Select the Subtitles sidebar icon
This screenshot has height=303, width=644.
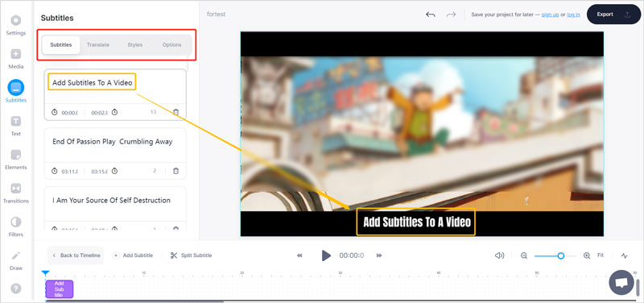point(15,92)
